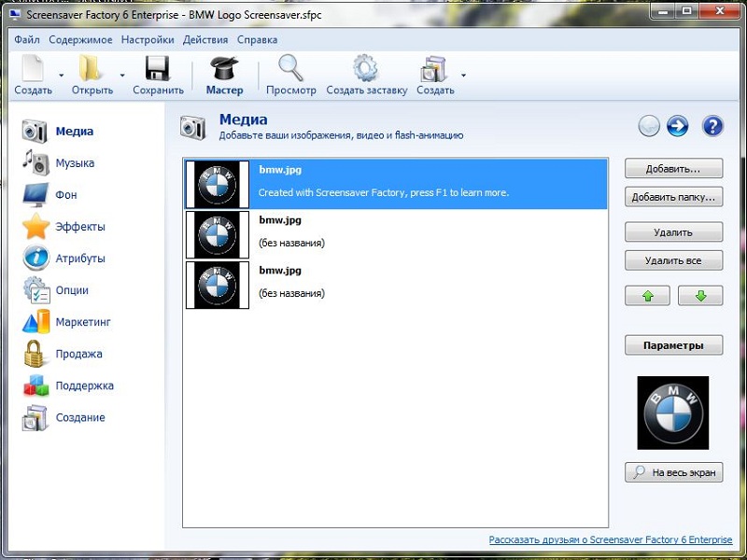
Task: Expand the dropdown arrow beside Открыть
Action: [x=122, y=76]
